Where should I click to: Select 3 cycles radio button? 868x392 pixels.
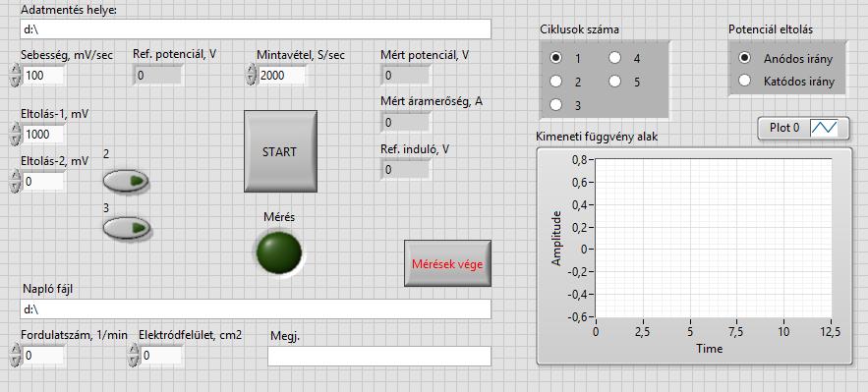[x=556, y=105]
